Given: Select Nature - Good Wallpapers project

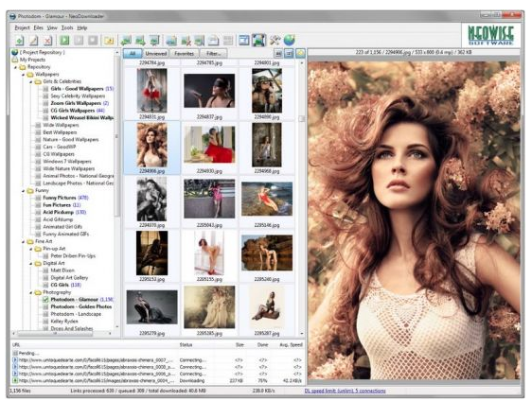Looking at the screenshot, I should [x=71, y=140].
